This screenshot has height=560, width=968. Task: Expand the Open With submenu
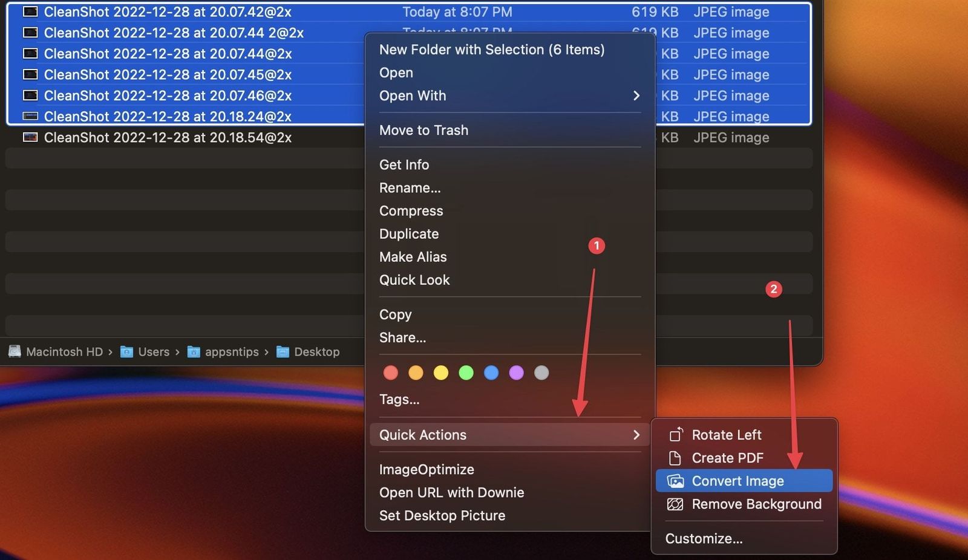(413, 96)
